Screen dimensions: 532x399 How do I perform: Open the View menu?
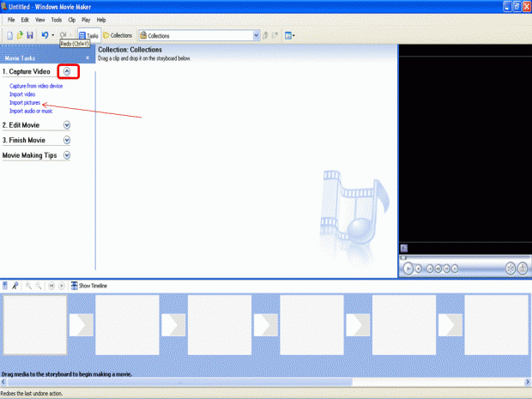tap(40, 20)
